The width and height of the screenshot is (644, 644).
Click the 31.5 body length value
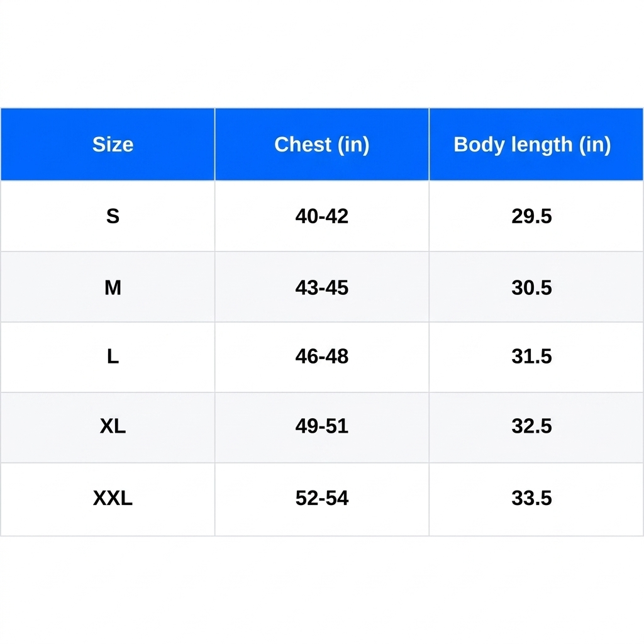pos(531,356)
